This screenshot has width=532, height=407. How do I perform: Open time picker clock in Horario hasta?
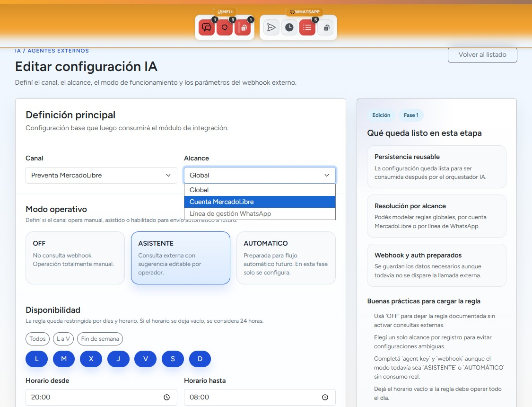click(325, 397)
